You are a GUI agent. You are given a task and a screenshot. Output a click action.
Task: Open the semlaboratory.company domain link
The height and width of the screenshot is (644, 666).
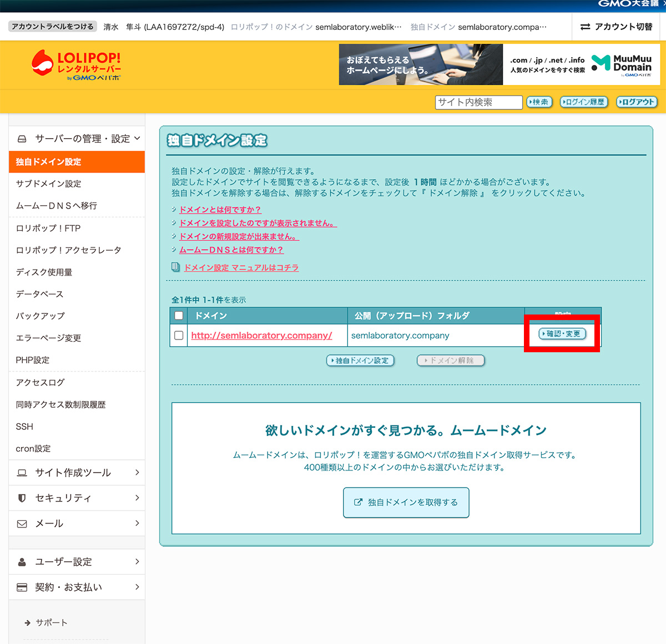[260, 336]
